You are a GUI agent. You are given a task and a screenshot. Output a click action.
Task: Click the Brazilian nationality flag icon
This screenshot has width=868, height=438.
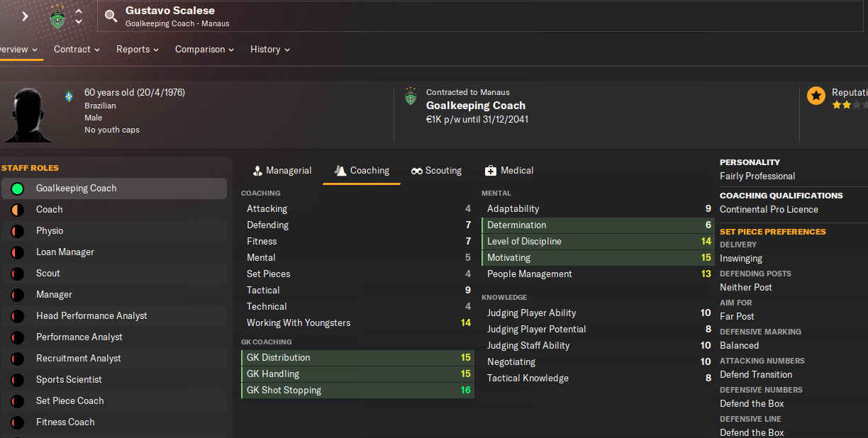pos(69,96)
